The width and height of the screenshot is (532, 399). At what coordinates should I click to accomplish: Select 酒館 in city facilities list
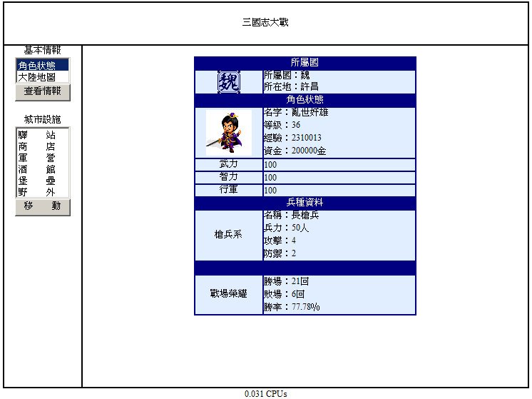42,169
